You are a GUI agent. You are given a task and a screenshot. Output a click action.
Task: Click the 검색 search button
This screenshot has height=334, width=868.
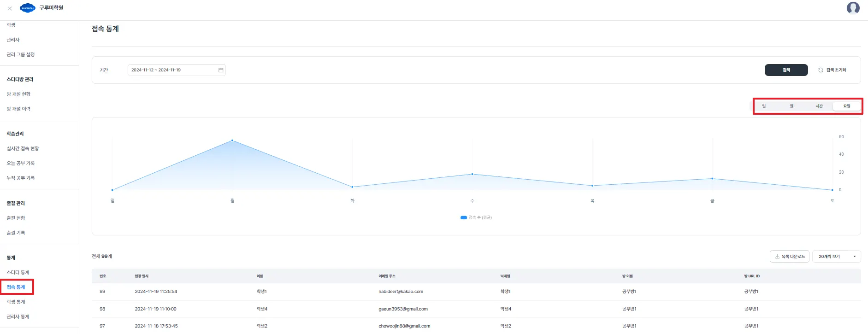coord(786,70)
